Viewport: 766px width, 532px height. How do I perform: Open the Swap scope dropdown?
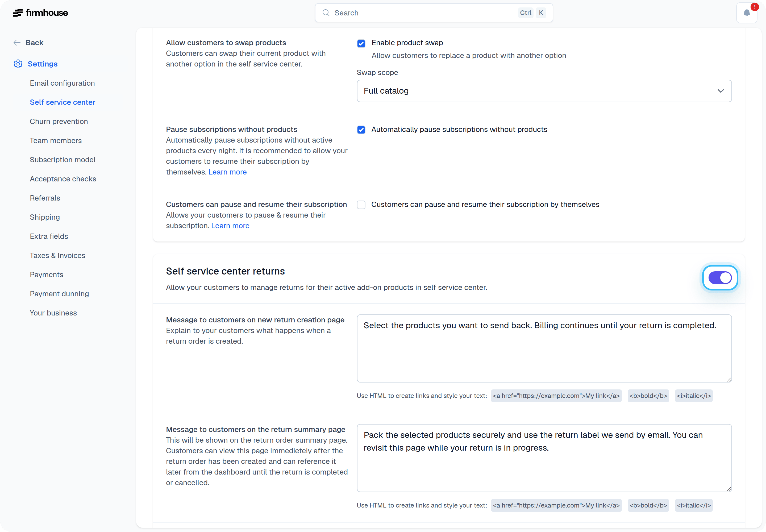pyautogui.click(x=544, y=91)
